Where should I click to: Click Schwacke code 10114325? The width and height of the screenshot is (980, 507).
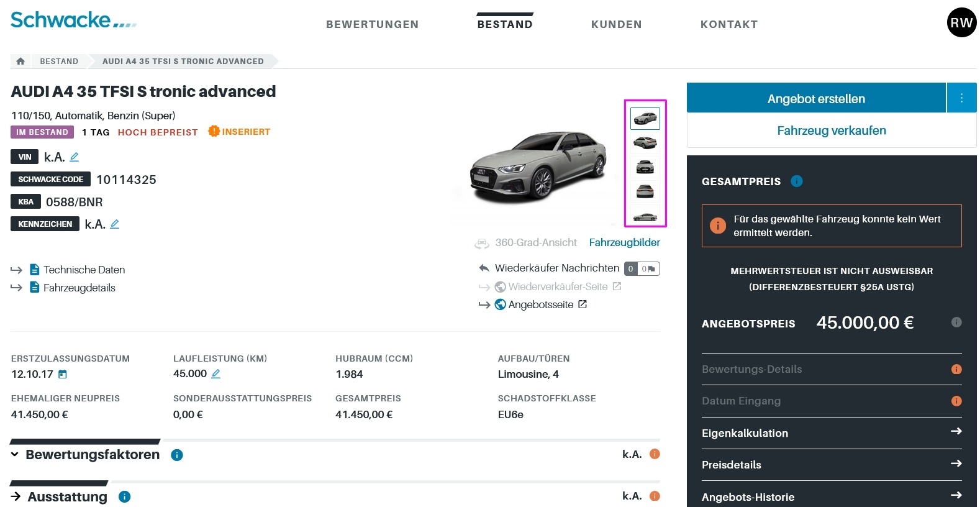coord(126,180)
